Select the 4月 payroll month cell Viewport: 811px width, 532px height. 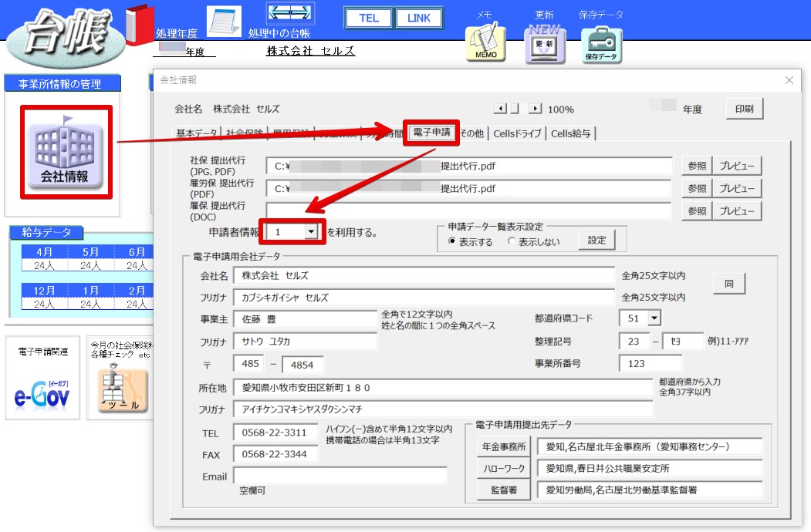(x=45, y=252)
